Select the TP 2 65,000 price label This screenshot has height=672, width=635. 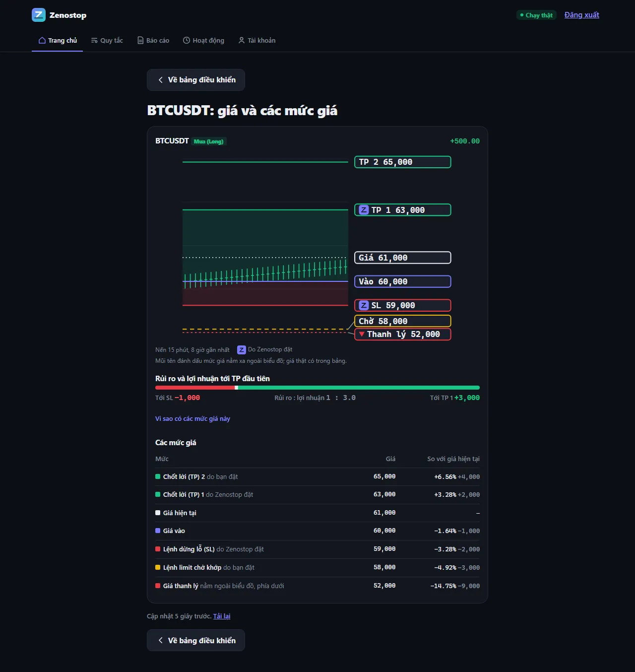pos(402,162)
